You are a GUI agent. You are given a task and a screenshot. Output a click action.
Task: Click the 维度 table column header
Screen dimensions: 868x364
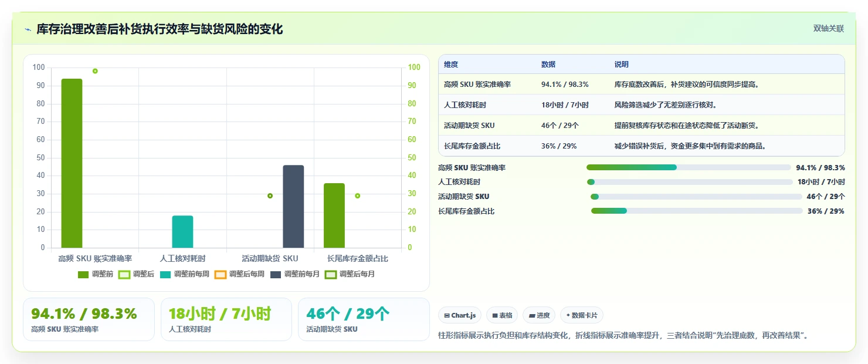(x=451, y=64)
